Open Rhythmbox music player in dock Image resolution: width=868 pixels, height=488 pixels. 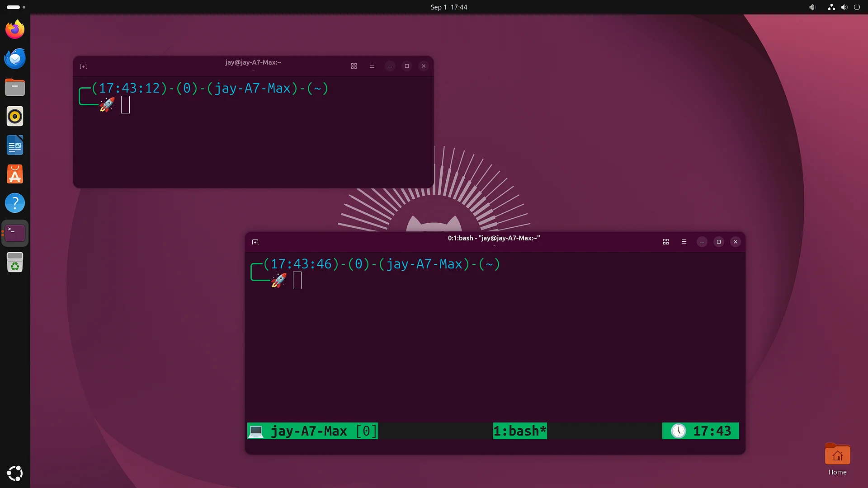point(15,117)
